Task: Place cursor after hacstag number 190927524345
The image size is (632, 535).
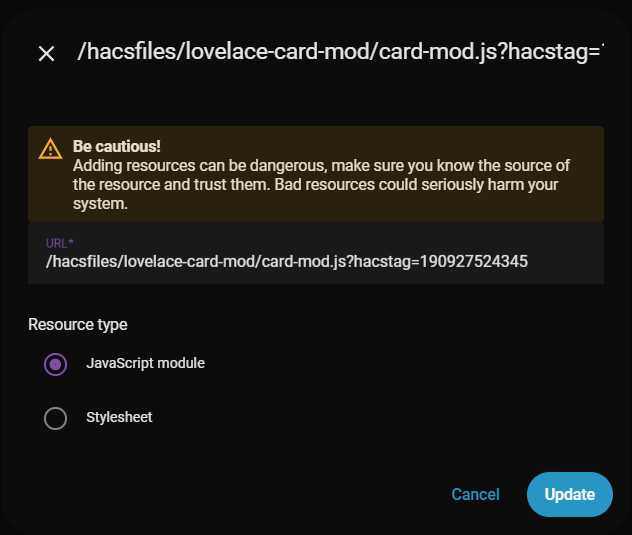Action: pyautogui.click(x=528, y=261)
